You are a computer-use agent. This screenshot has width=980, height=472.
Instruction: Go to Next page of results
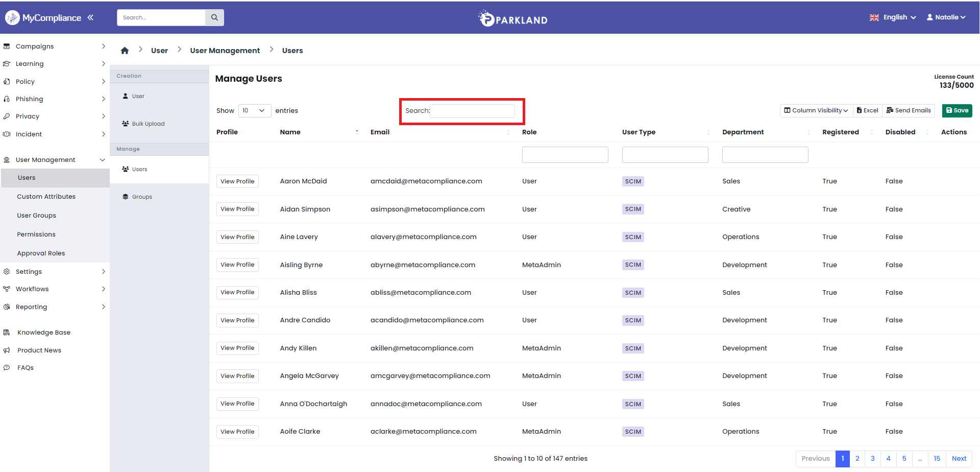click(959, 459)
